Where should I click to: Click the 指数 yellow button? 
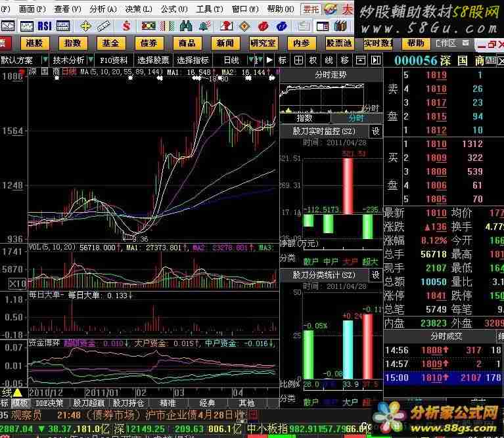point(73,43)
